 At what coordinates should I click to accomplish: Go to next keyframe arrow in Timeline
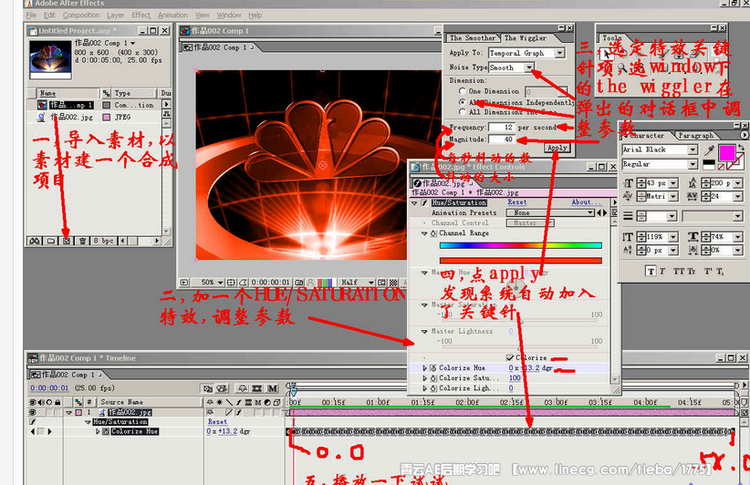point(49,431)
